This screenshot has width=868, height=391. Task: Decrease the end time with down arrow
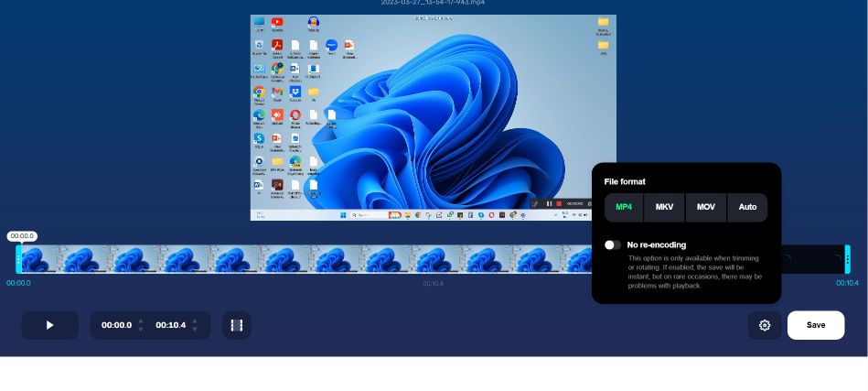tap(194, 329)
